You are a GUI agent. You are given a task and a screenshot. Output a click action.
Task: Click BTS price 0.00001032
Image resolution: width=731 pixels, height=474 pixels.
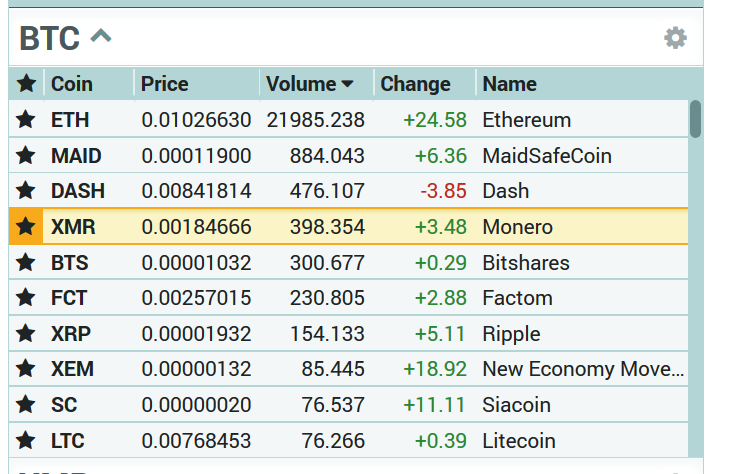pos(196,263)
